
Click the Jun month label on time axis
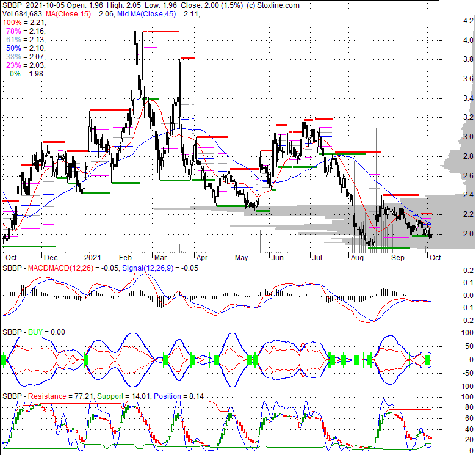[278, 258]
